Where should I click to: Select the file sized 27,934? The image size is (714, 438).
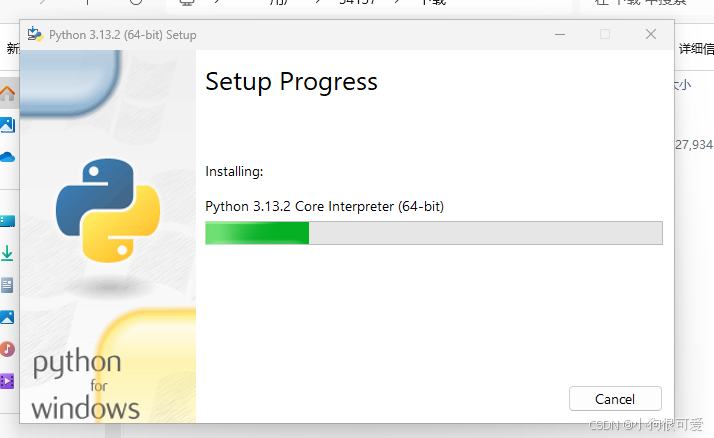pyautogui.click(x=694, y=145)
